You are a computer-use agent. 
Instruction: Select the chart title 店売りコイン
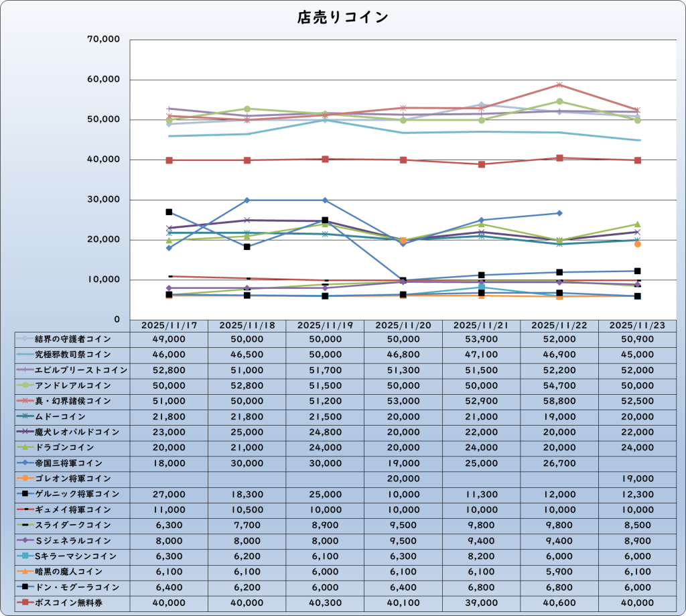(342, 18)
